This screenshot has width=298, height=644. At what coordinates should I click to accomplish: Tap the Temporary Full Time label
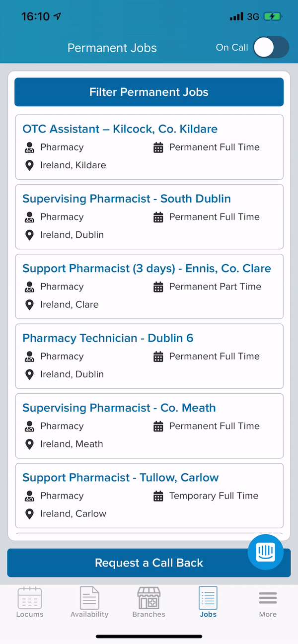(214, 496)
